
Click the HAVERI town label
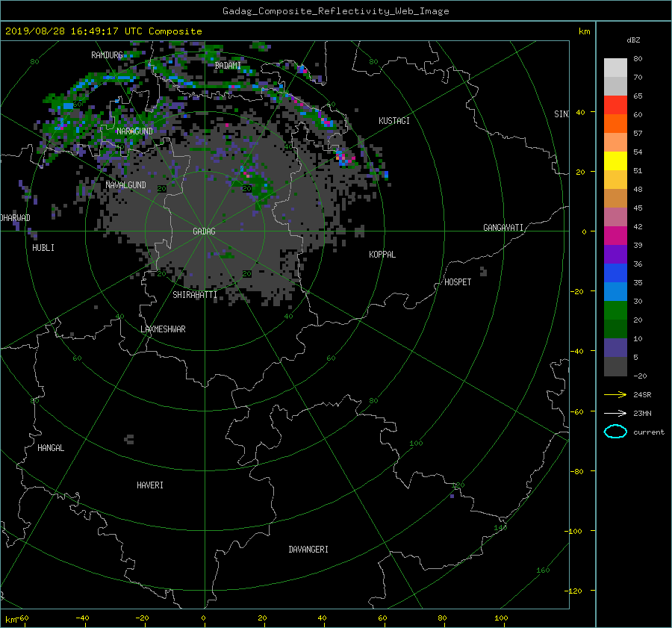tap(150, 485)
